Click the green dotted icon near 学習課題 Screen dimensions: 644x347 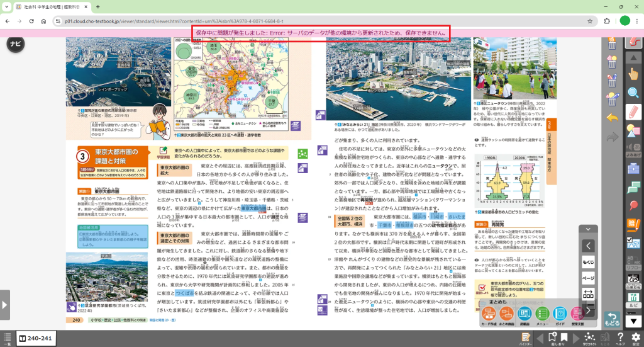[303, 154]
